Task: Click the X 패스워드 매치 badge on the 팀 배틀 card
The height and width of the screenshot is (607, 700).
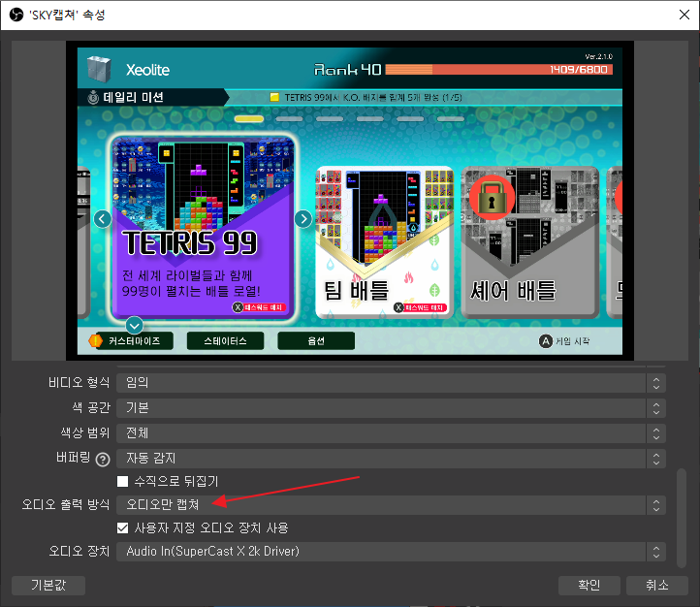Action: (421, 307)
